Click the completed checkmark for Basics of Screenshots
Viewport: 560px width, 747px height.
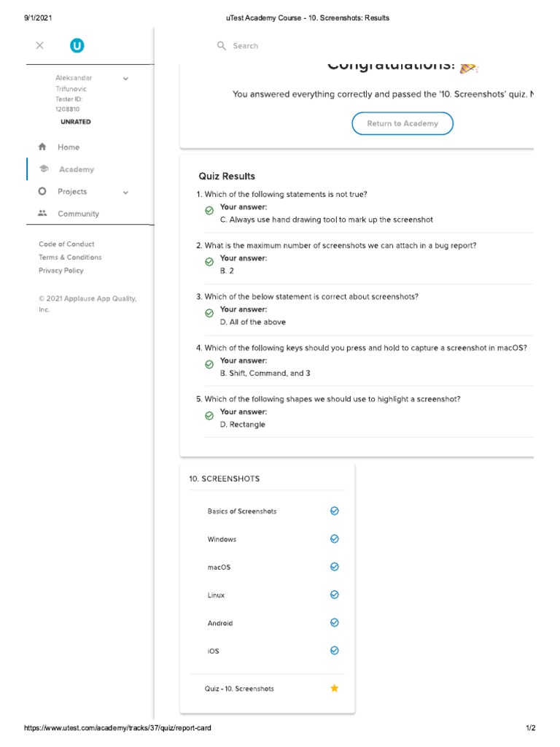pos(334,511)
